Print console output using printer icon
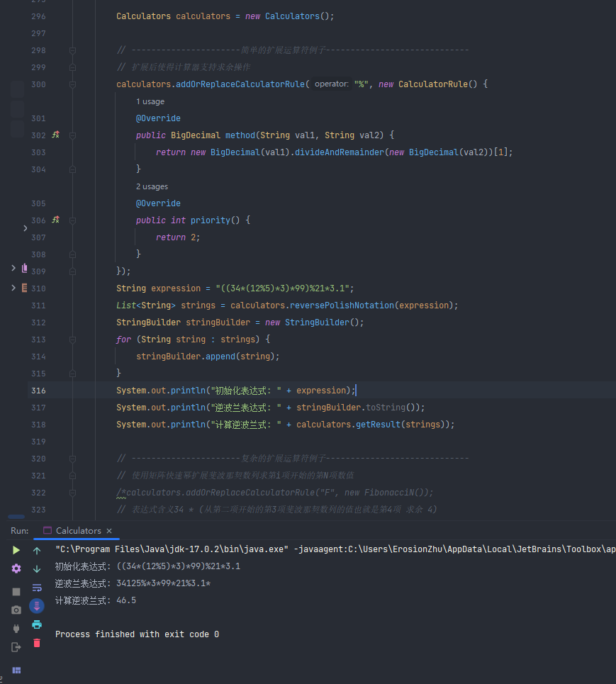The height and width of the screenshot is (684, 616). [x=37, y=624]
